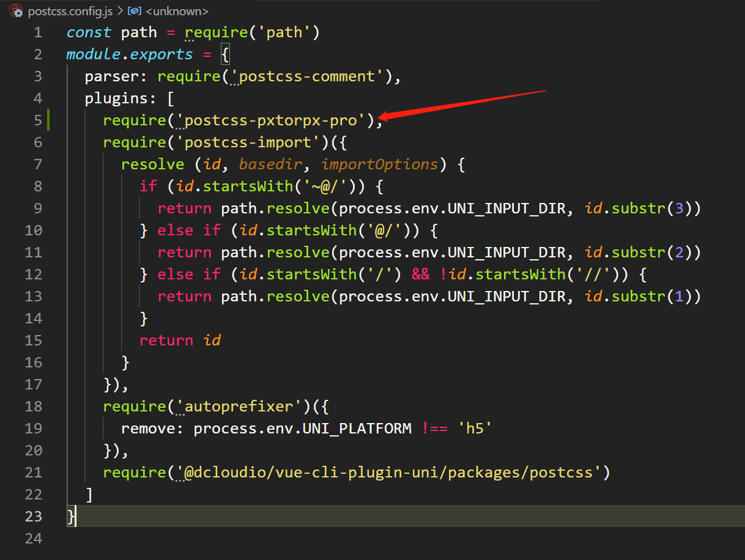The height and width of the screenshot is (560, 745).
Task: Click the module.exports keyword on line 2
Action: pos(129,54)
